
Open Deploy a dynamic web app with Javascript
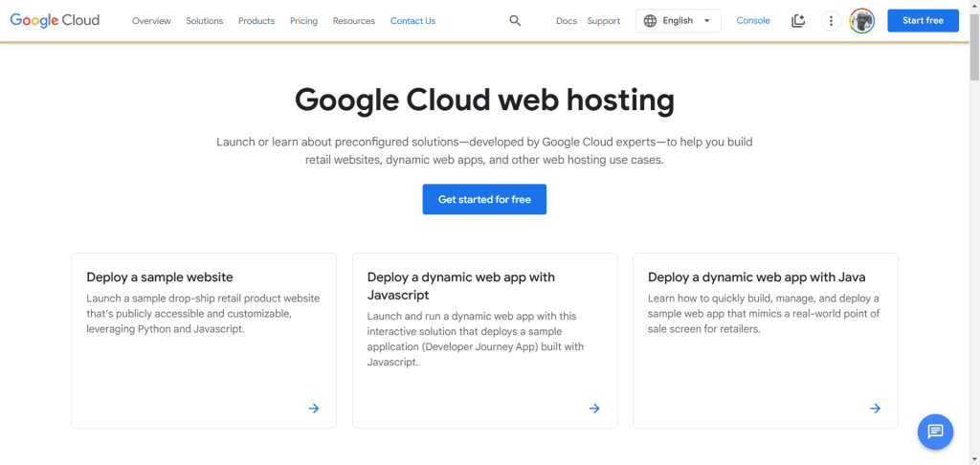pos(460,286)
